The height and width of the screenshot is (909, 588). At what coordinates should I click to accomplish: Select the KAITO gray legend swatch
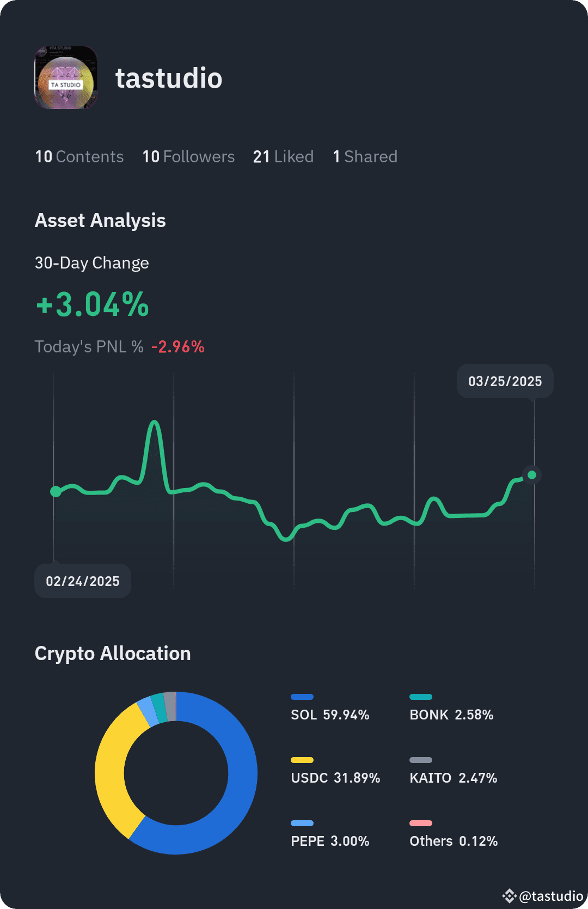point(421,760)
